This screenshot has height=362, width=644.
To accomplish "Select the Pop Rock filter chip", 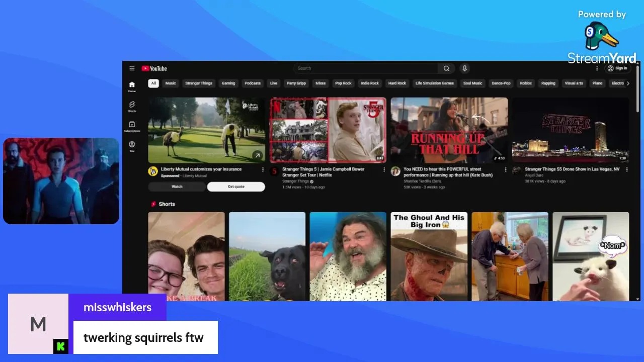I will (x=344, y=83).
